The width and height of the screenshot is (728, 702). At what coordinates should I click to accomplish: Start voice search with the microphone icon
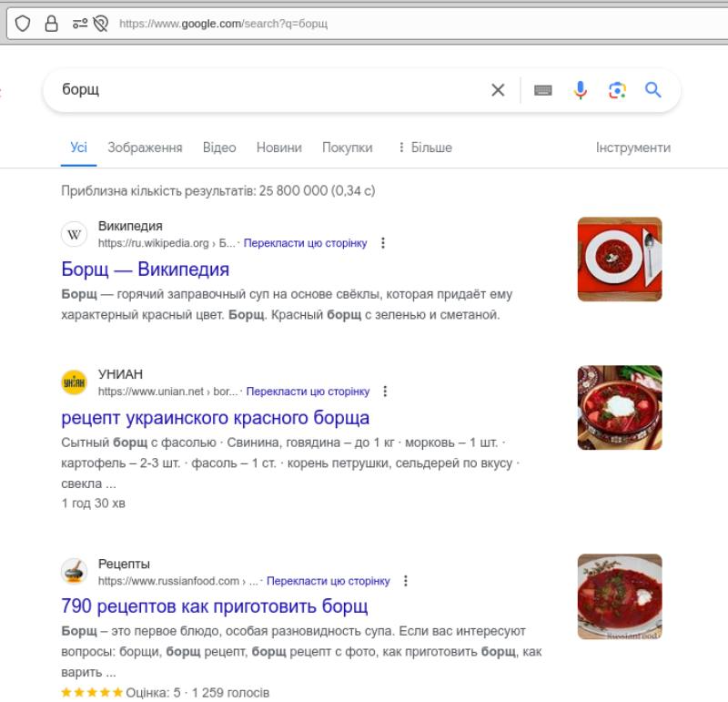click(x=580, y=90)
